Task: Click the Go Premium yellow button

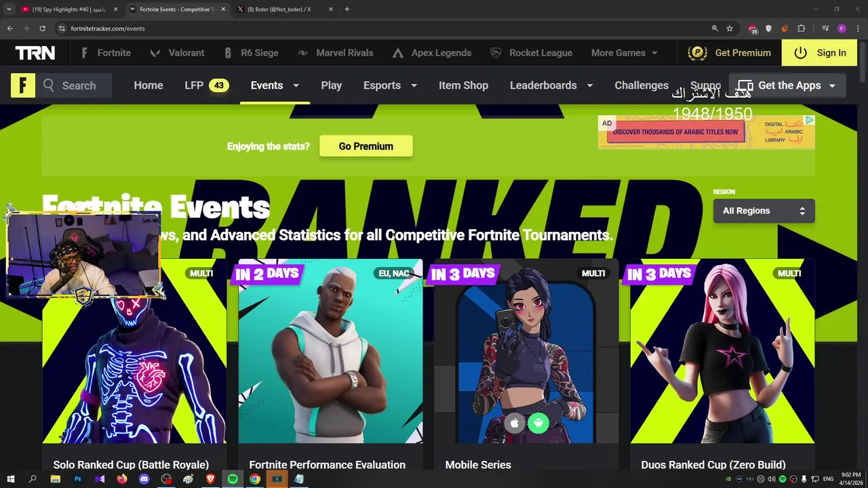Action: [x=366, y=146]
